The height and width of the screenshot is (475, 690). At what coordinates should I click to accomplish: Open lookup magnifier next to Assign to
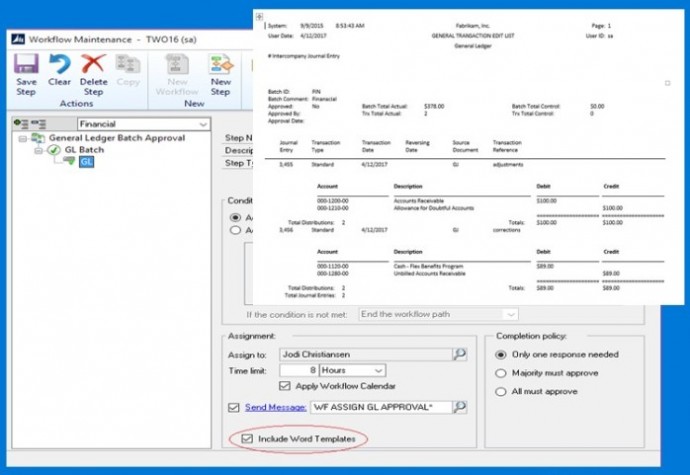click(459, 354)
